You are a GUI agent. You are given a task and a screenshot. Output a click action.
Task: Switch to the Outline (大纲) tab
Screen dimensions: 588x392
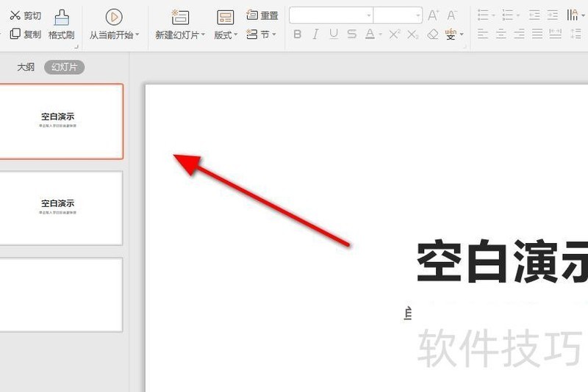click(x=26, y=68)
